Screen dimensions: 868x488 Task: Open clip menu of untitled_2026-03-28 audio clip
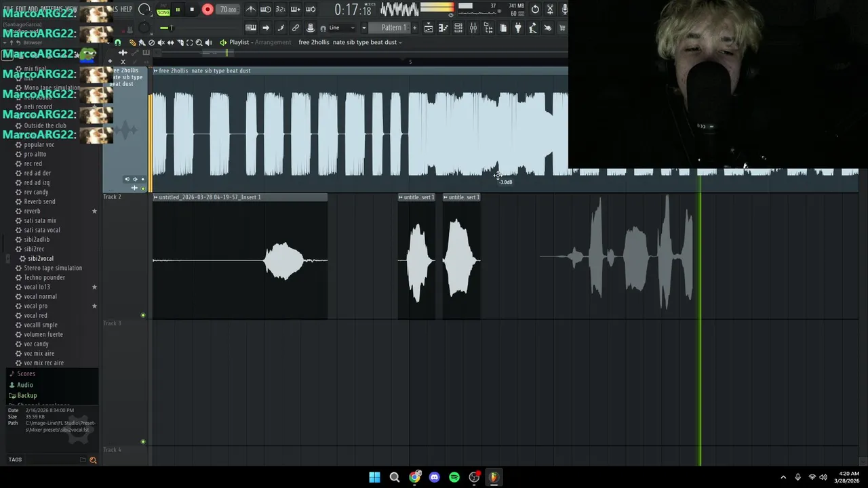(x=155, y=197)
